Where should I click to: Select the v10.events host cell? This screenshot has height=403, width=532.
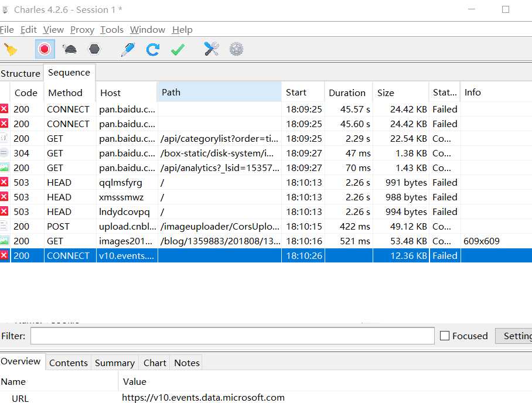point(127,255)
